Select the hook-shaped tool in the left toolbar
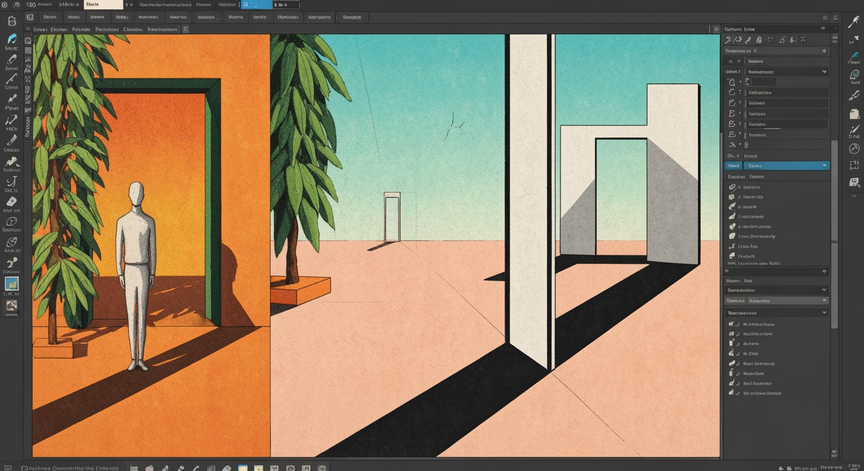The height and width of the screenshot is (471, 864). coord(12,181)
